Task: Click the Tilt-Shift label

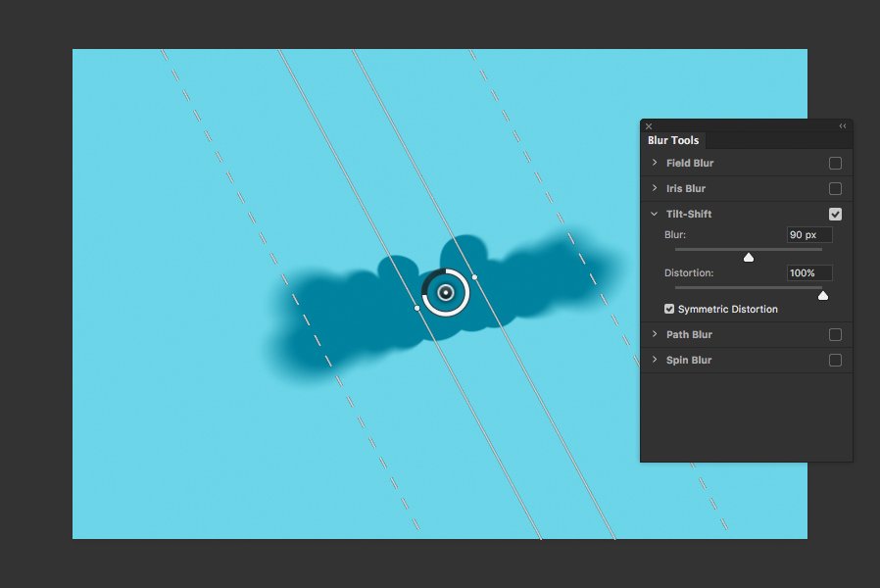Action: (689, 214)
